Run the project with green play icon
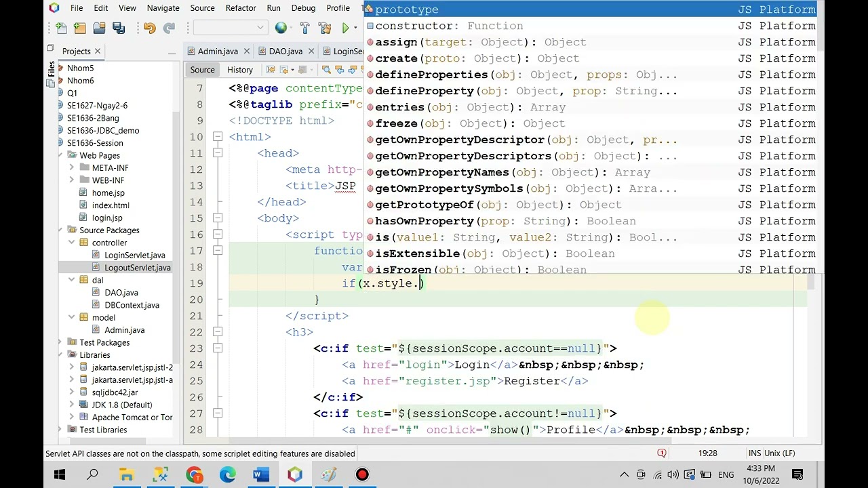Image resolution: width=868 pixels, height=488 pixels. click(346, 28)
